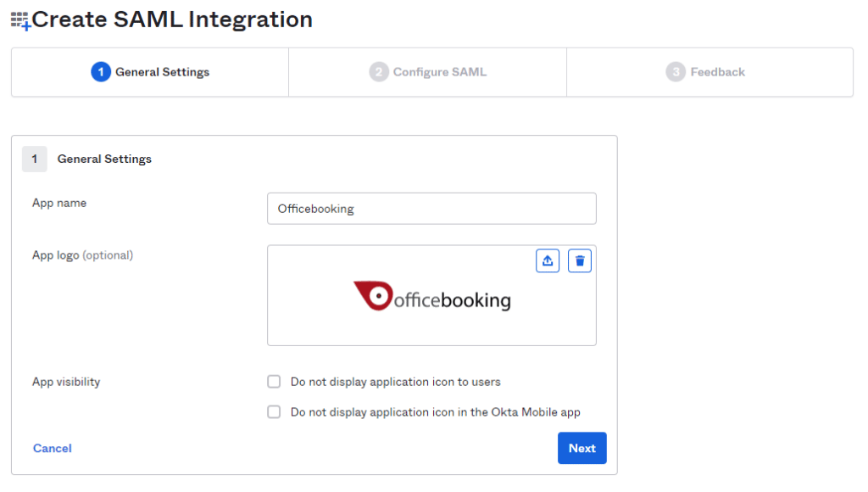Click the Cancel link
Image resolution: width=868 pixels, height=492 pixels.
click(x=52, y=448)
